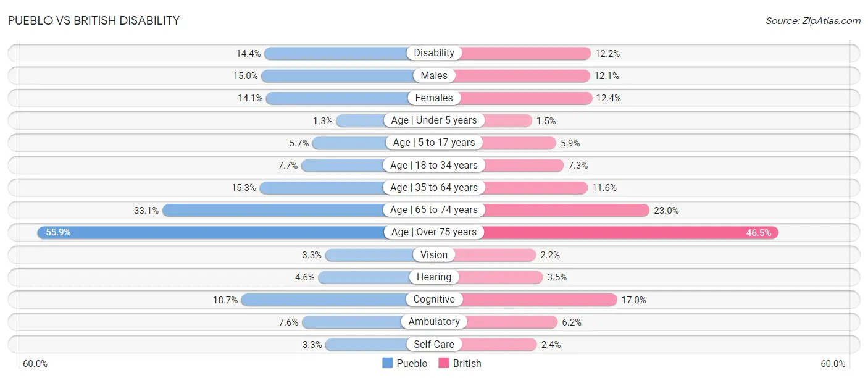
Task: Click the Self-Care row label
Action: (434, 344)
